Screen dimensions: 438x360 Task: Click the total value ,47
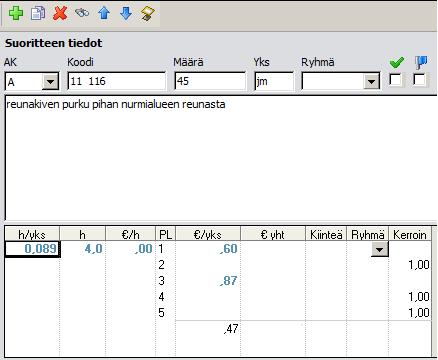[231, 329]
